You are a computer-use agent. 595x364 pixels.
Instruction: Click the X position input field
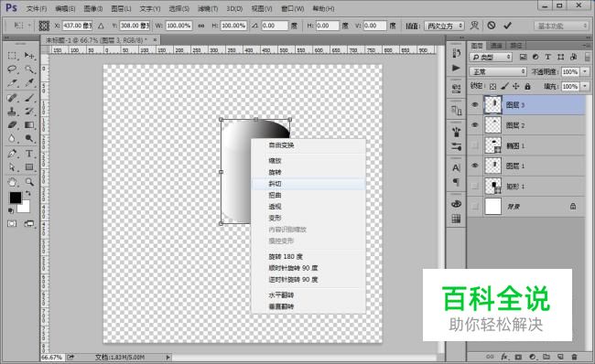coord(77,26)
